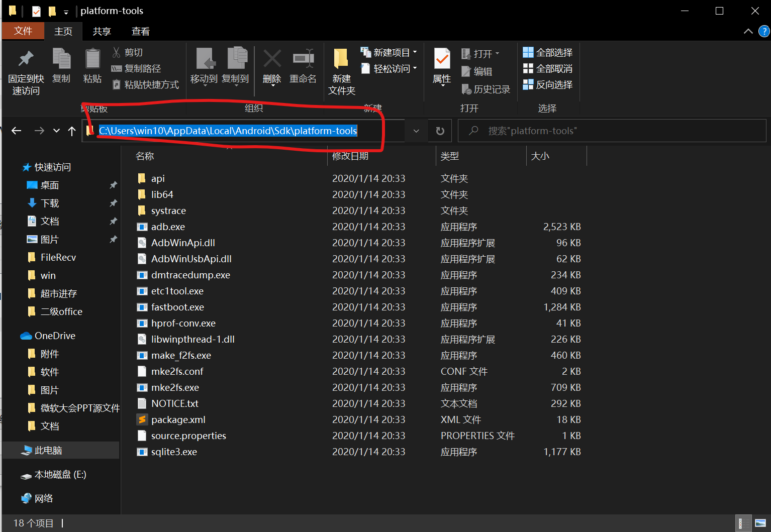Open the recent locations dropdown arrow
Viewport: 771px width, 532px height.
(56, 131)
